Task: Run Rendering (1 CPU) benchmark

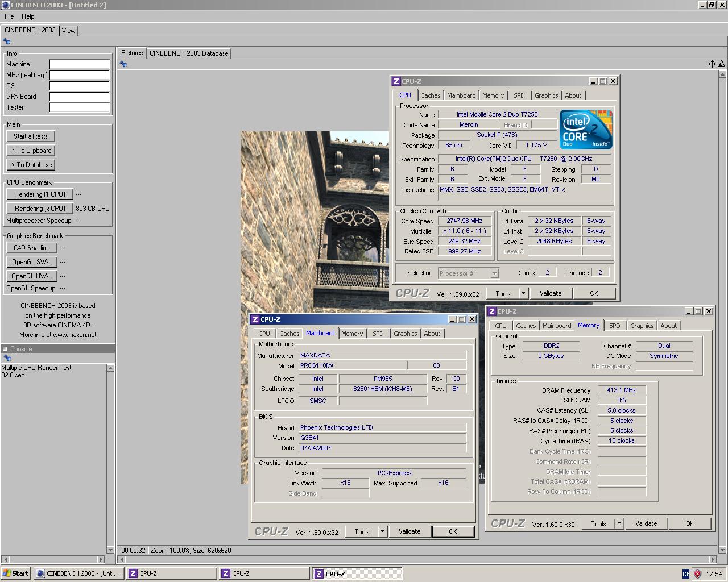Action: (40, 194)
